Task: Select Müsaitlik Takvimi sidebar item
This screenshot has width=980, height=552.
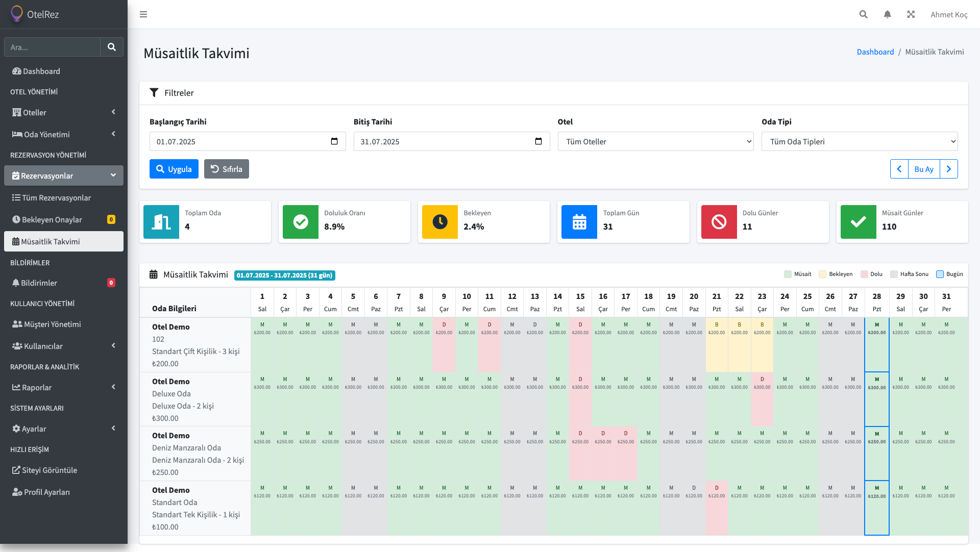Action: click(64, 242)
